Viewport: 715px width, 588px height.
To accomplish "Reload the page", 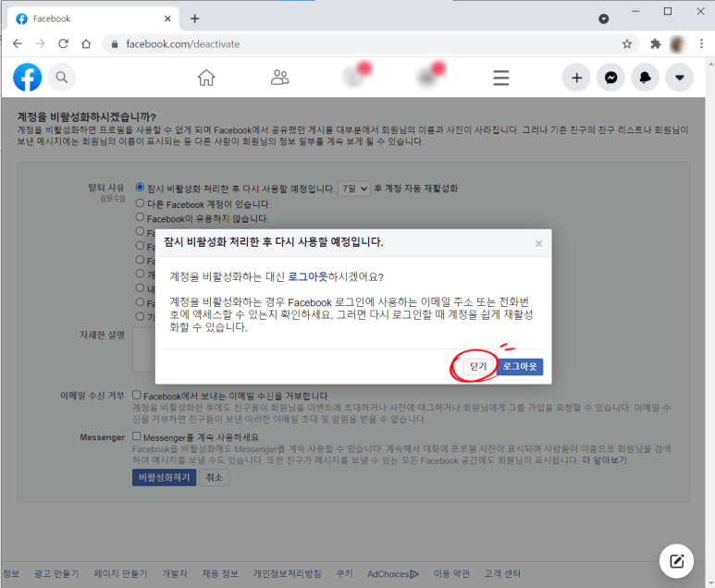I will tap(64, 43).
